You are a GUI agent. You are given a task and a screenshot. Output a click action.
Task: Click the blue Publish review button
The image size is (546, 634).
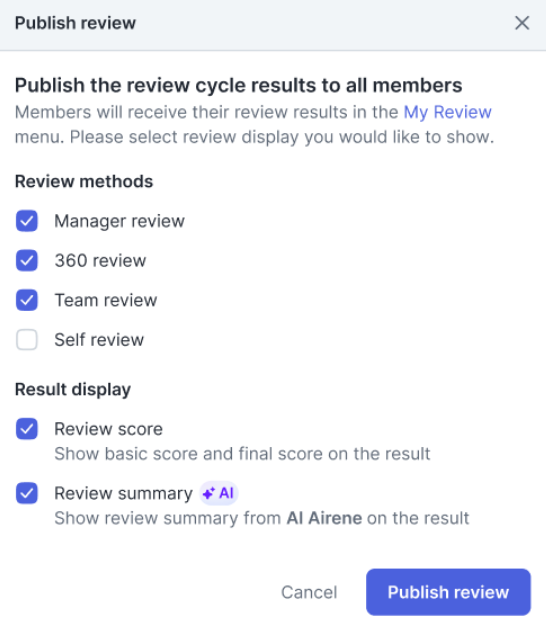coord(448,592)
